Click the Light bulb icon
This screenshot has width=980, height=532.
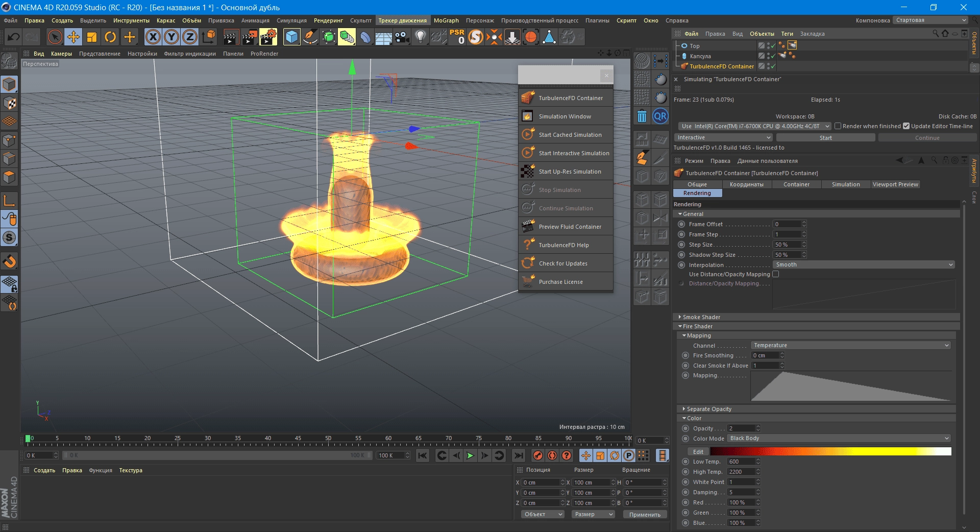420,37
